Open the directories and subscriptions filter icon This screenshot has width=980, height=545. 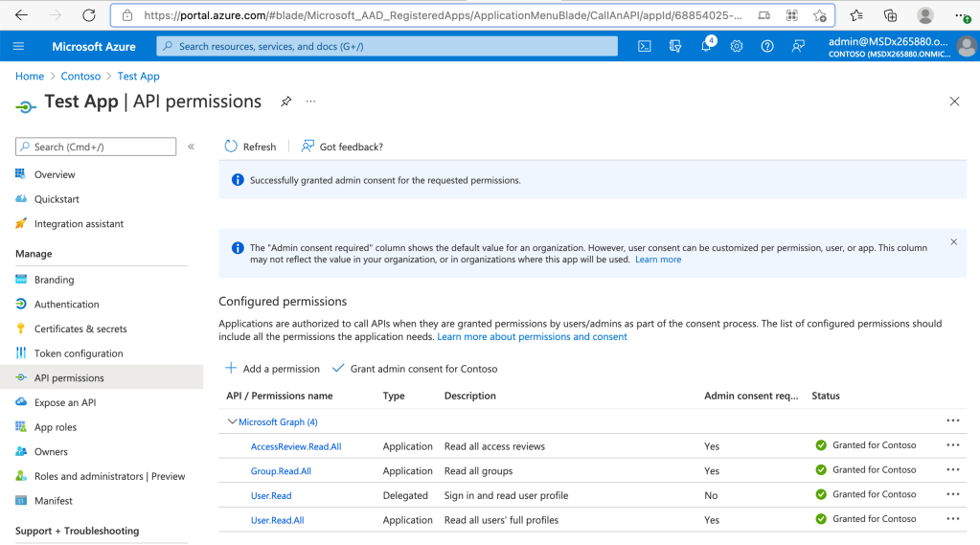(675, 46)
